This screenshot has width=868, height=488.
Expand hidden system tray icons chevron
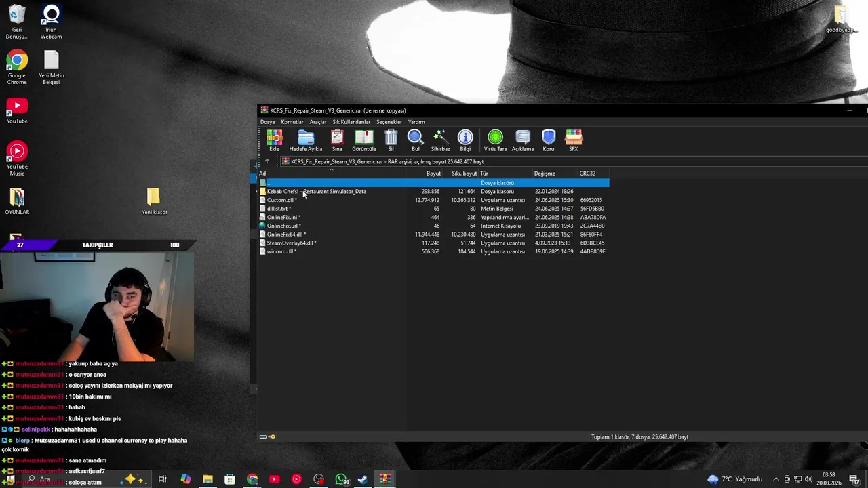click(x=776, y=479)
